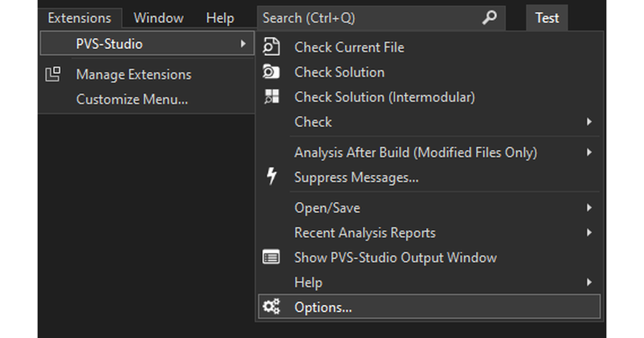Click the Manage Extensions icon
This screenshot has width=644, height=338.
point(53,74)
